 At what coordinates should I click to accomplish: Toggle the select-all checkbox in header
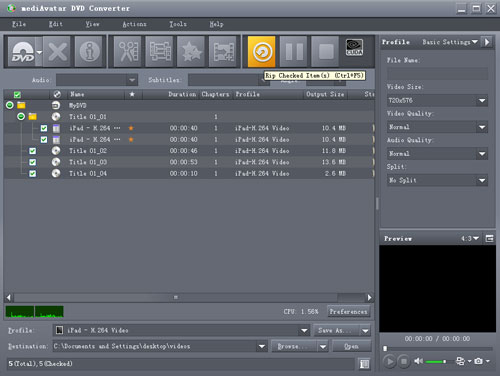pos(17,95)
